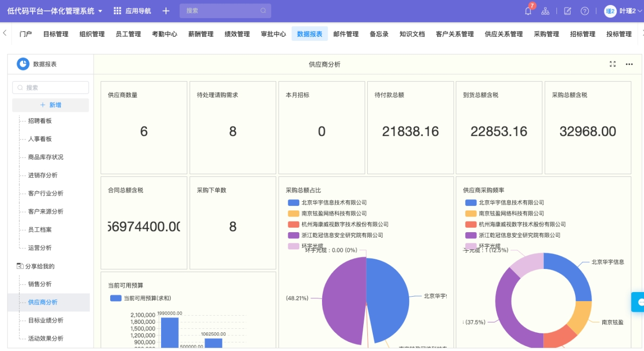Open the notification bell icon
Viewport: 644px width, 351px height.
[528, 11]
